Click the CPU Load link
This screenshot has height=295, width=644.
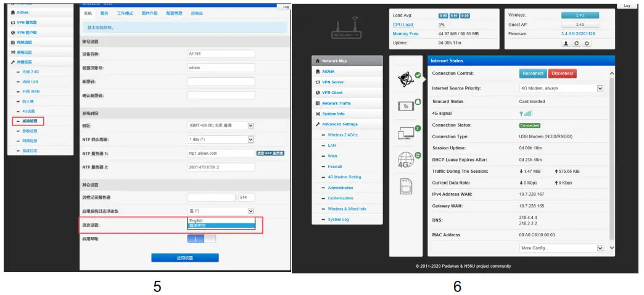coord(403,25)
